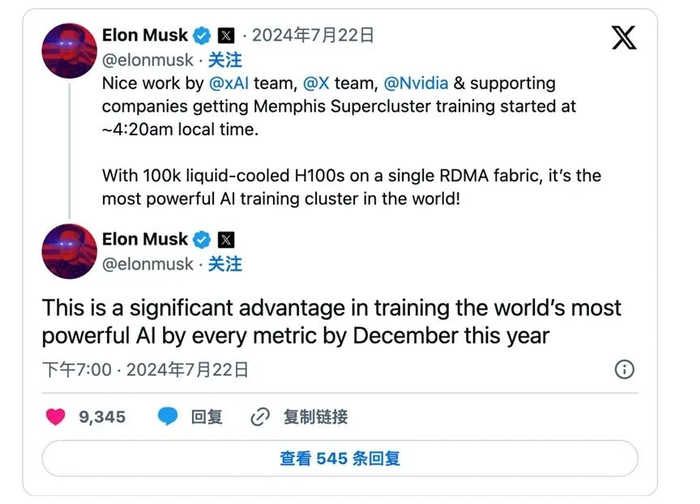Click the 下午7:00 · 2024年7月22日 timestamp

point(145,370)
